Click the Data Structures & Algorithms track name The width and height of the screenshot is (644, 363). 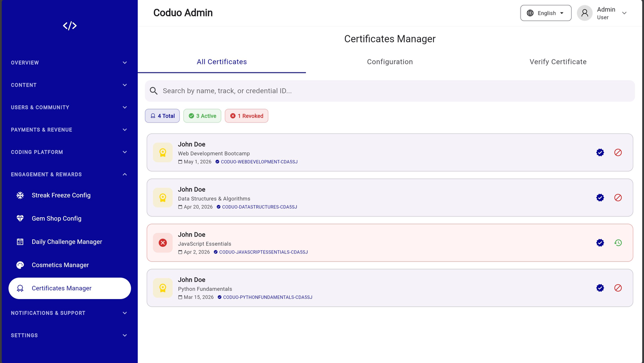pyautogui.click(x=214, y=198)
